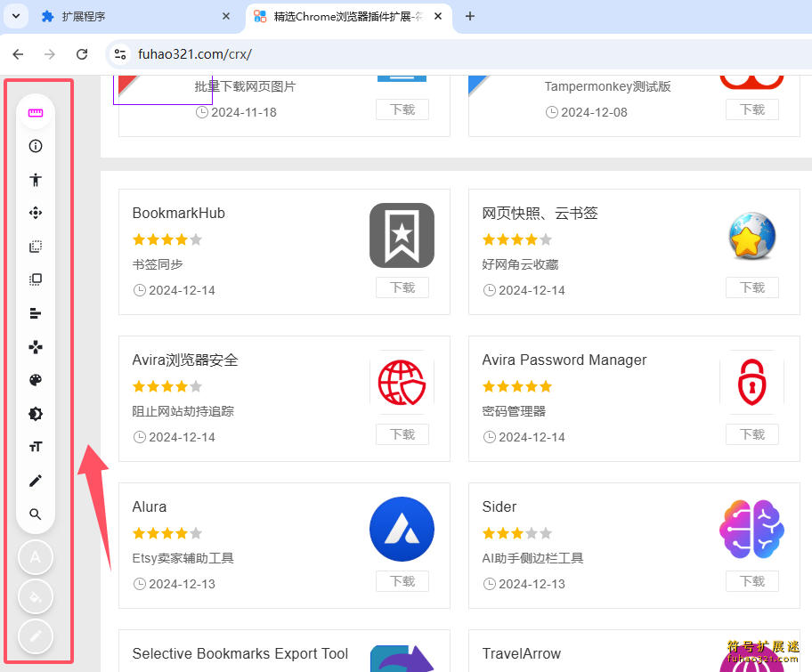The image size is (812, 672).
Task: Go back to the previous page
Action: coord(18,53)
